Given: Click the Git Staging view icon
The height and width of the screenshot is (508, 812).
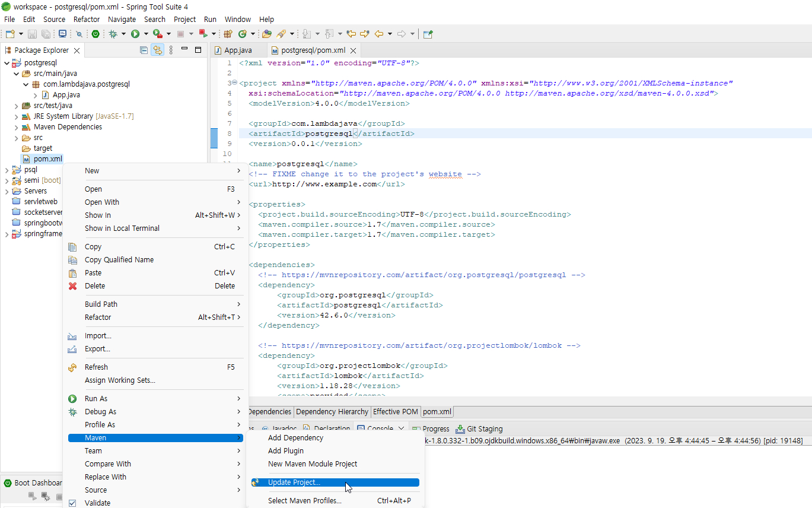Looking at the screenshot, I should tap(460, 429).
